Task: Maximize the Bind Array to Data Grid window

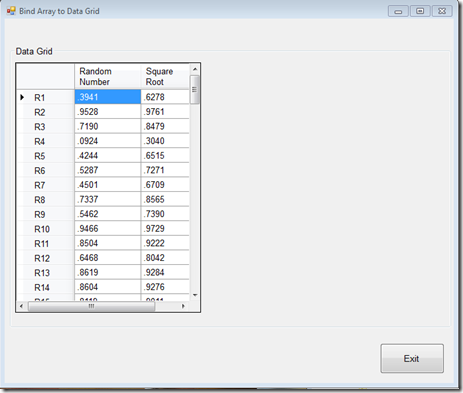Action: [x=420, y=11]
